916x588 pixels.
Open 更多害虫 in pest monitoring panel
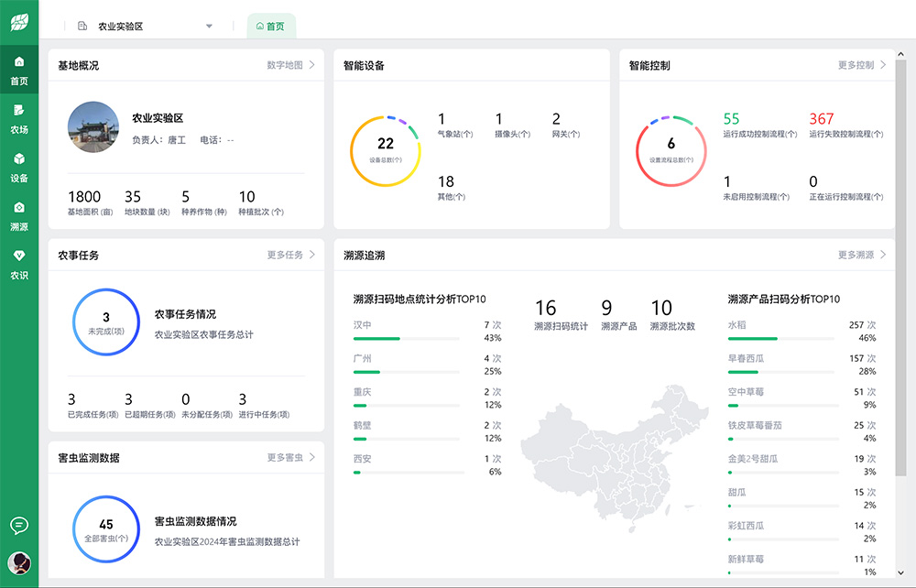[x=290, y=457]
